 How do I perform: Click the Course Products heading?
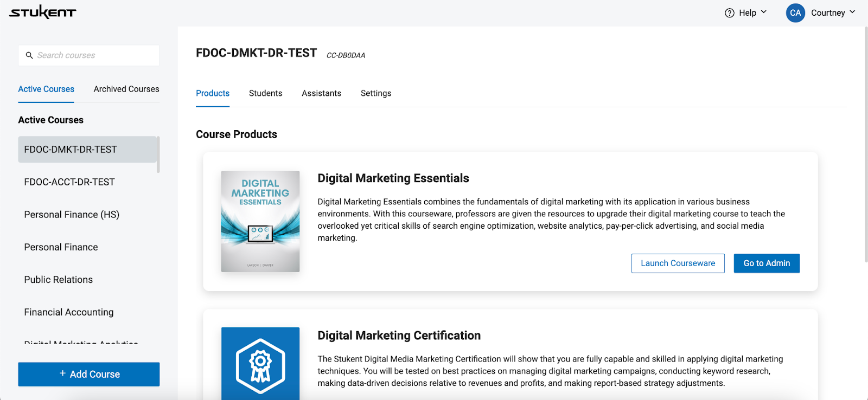(x=237, y=134)
